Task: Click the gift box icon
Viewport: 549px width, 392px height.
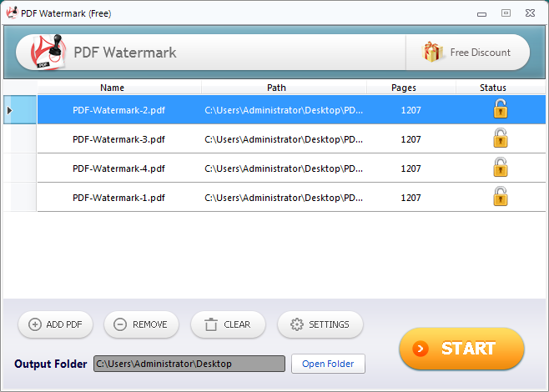Action: pos(433,53)
